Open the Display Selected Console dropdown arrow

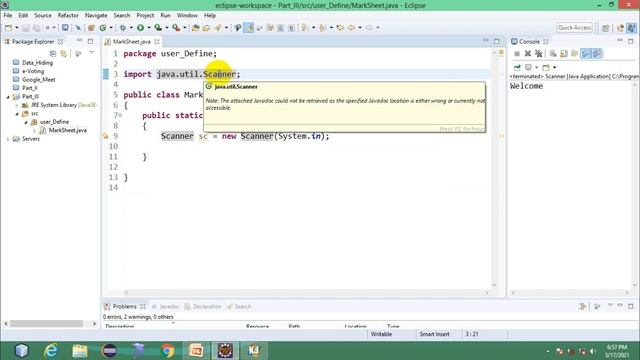(537, 67)
